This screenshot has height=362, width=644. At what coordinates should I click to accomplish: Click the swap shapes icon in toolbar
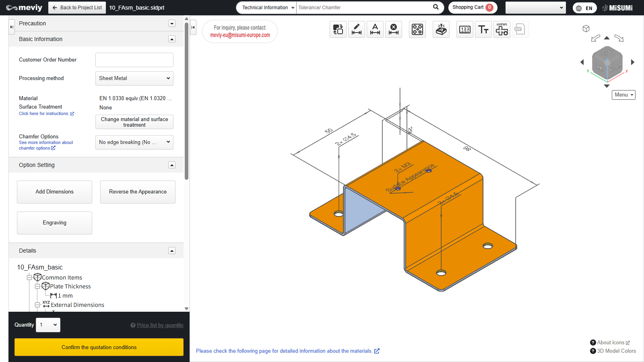pyautogui.click(x=338, y=29)
